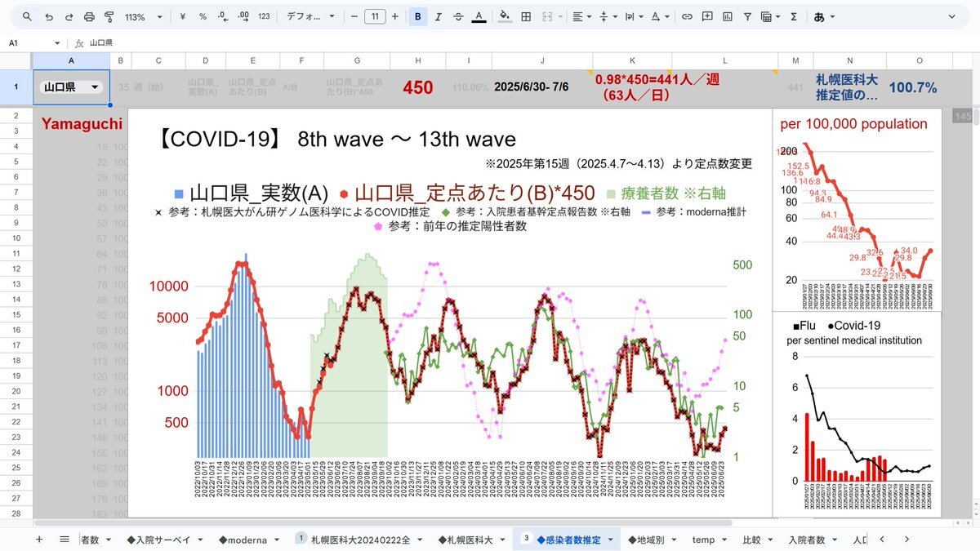
Task: Undo the last action
Action: click(x=49, y=16)
